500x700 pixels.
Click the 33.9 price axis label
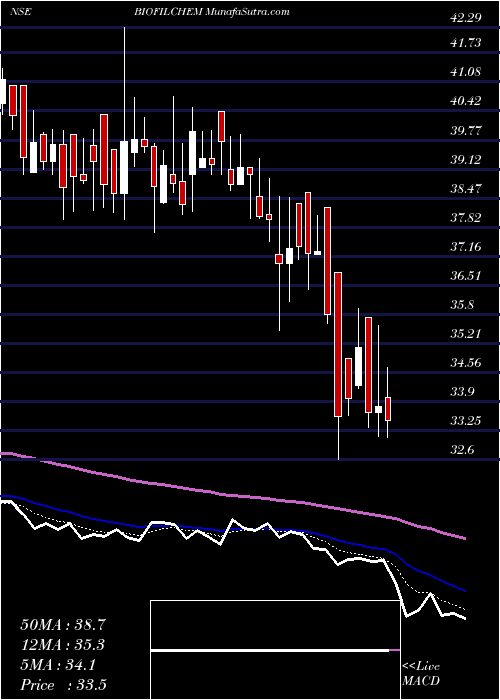[462, 392]
